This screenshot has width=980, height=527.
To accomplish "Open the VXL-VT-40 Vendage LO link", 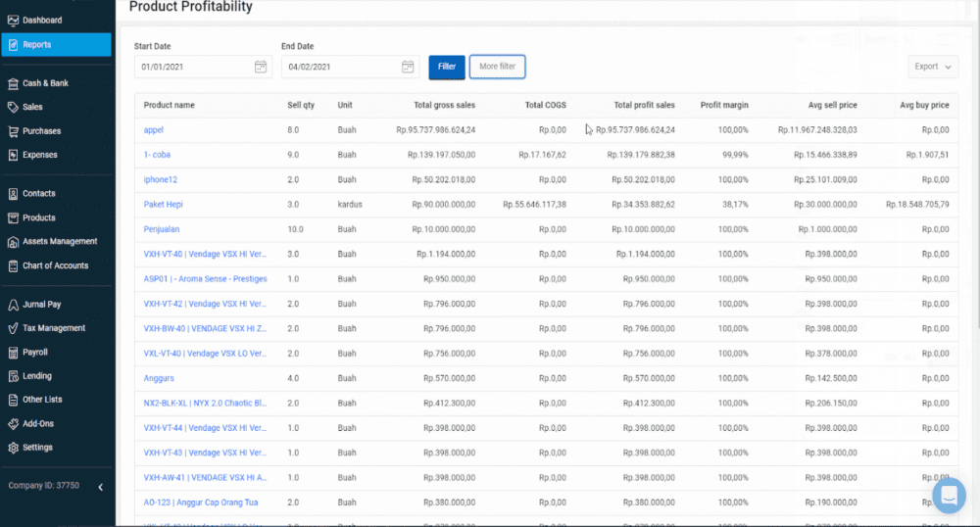I will (205, 354).
